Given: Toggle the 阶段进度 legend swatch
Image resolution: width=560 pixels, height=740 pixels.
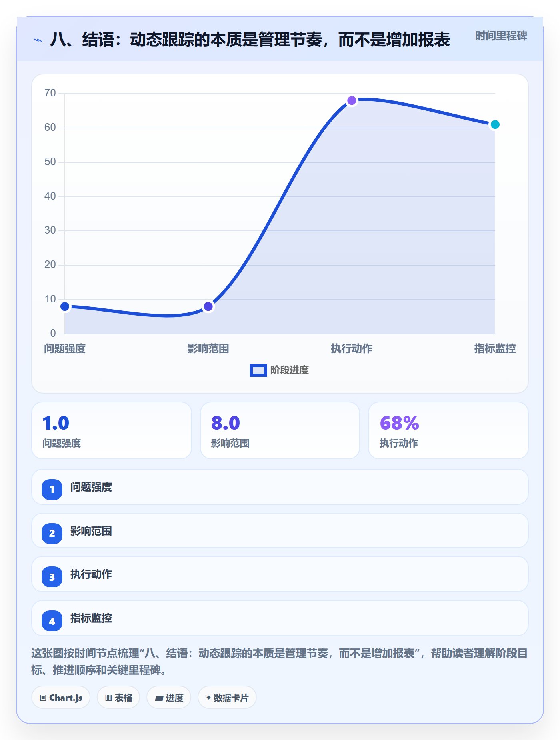Looking at the screenshot, I should tap(258, 370).
